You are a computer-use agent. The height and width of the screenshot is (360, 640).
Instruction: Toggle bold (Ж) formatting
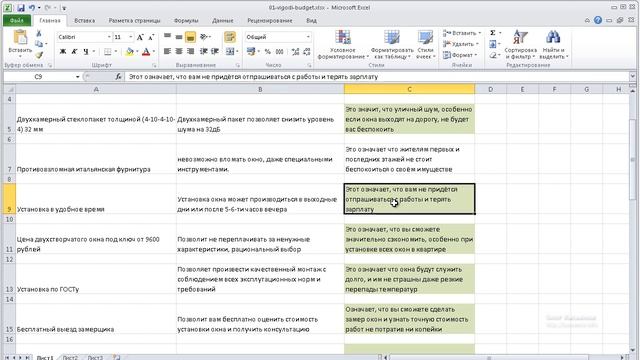click(63, 51)
